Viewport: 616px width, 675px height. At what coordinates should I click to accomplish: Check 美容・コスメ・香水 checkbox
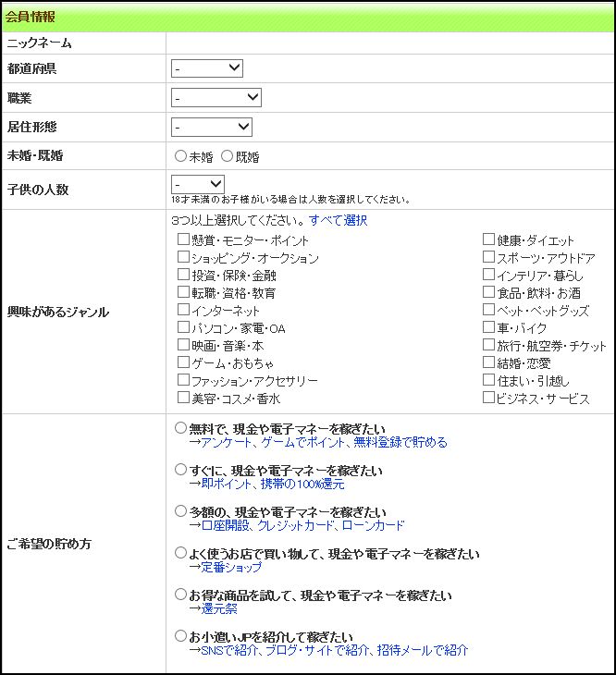(183, 398)
